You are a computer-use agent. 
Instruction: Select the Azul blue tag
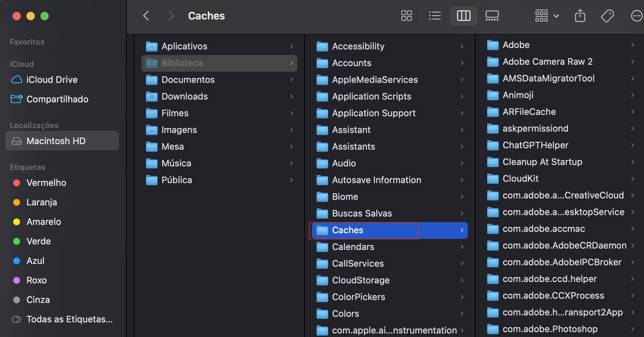pos(35,261)
